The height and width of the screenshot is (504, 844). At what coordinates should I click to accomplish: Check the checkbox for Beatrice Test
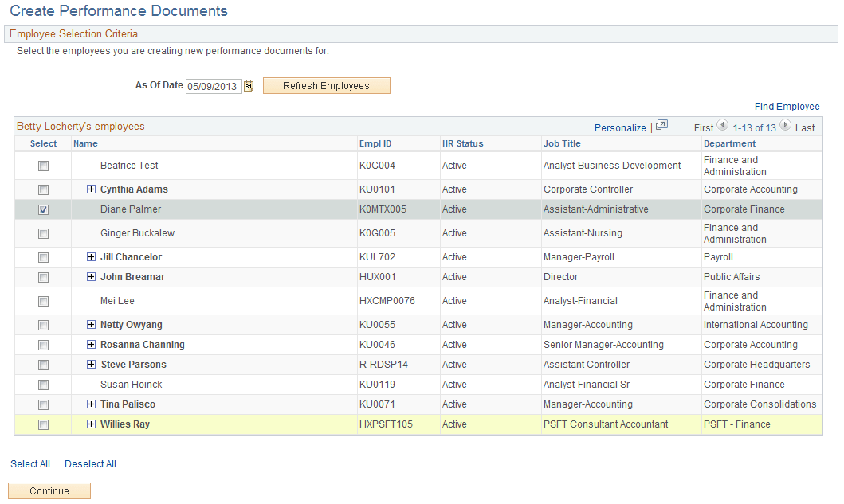click(43, 165)
